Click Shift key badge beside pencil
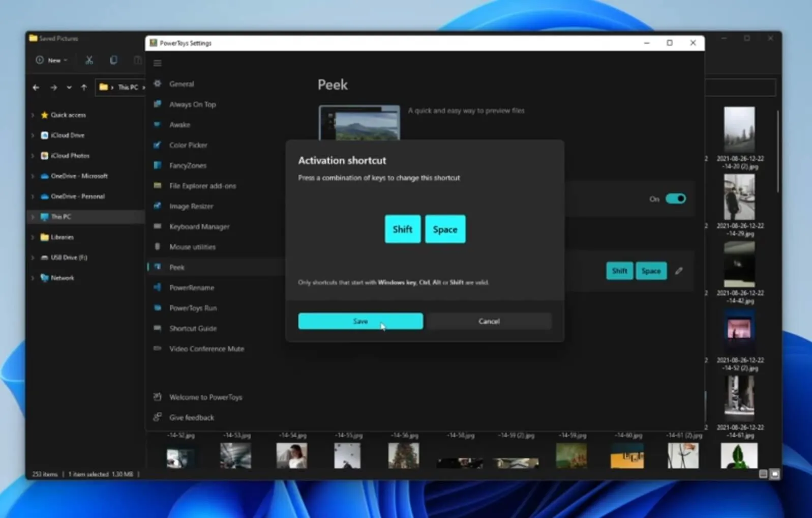 click(x=619, y=271)
